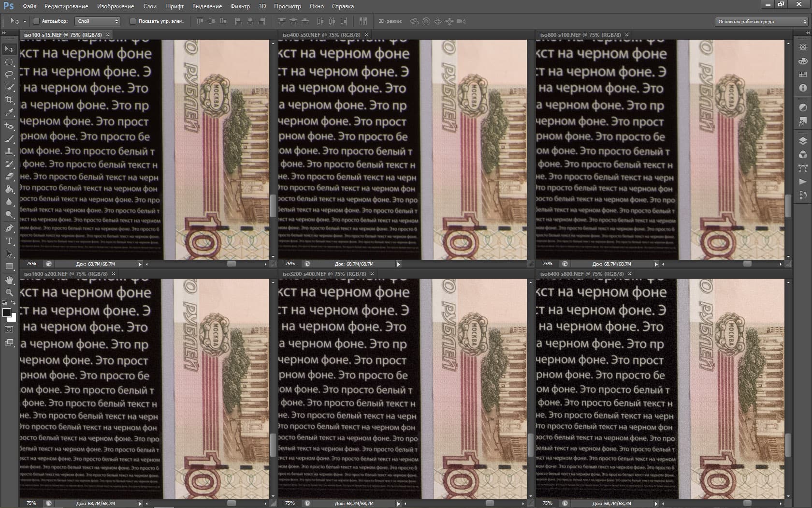The height and width of the screenshot is (508, 812).
Task: Open the Adjustments panel icon
Action: click(803, 107)
